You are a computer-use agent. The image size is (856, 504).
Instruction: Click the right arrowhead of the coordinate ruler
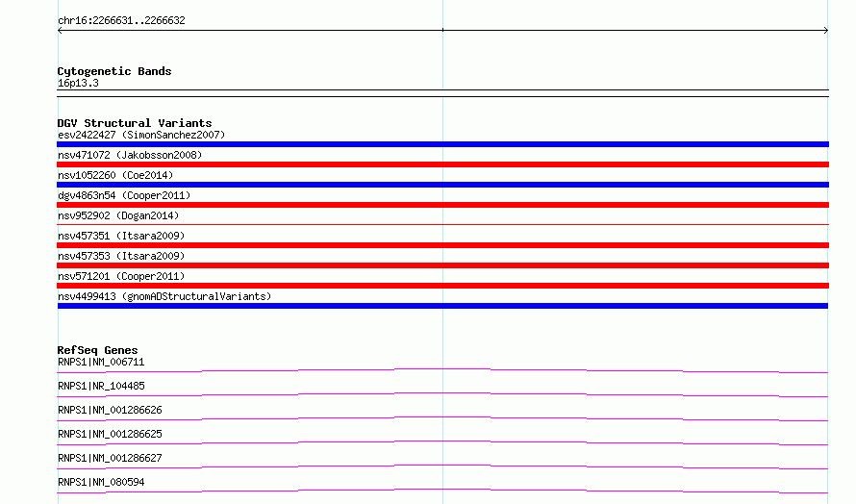(x=826, y=31)
